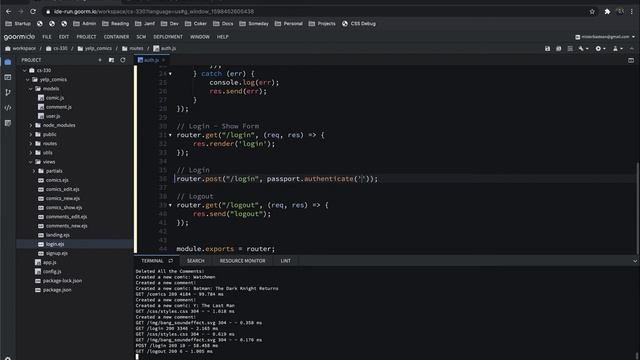The width and height of the screenshot is (640, 360).
Task: Click the terminal refresh icon next to the TERMINAL tab
Action: tap(171, 261)
